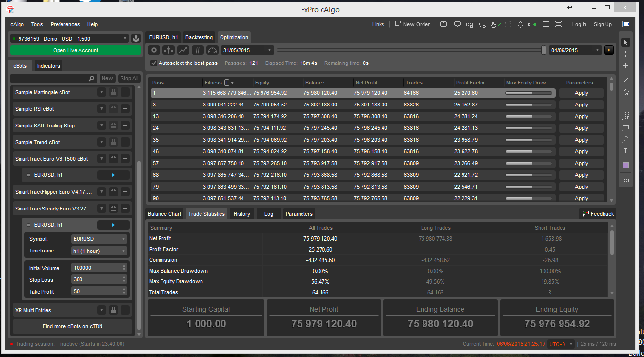Add instance to Sample RSI cBot
Screen dimensions: 644x357
tap(125, 109)
